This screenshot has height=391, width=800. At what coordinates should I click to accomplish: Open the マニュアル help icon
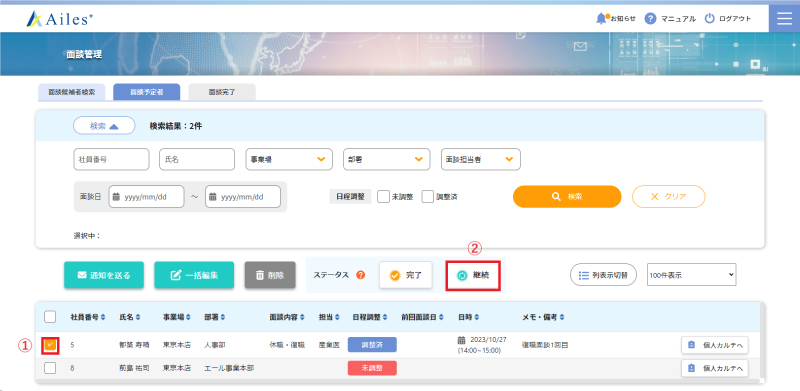point(650,19)
